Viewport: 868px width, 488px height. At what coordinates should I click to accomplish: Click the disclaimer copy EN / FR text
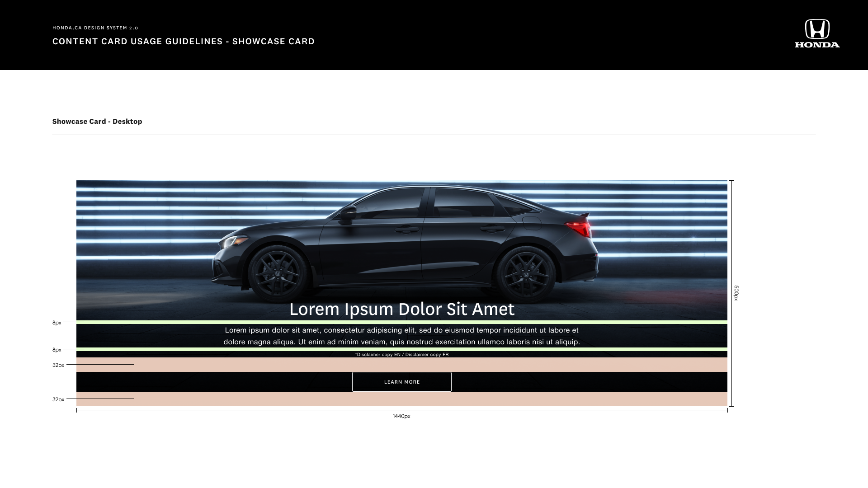[401, 354]
